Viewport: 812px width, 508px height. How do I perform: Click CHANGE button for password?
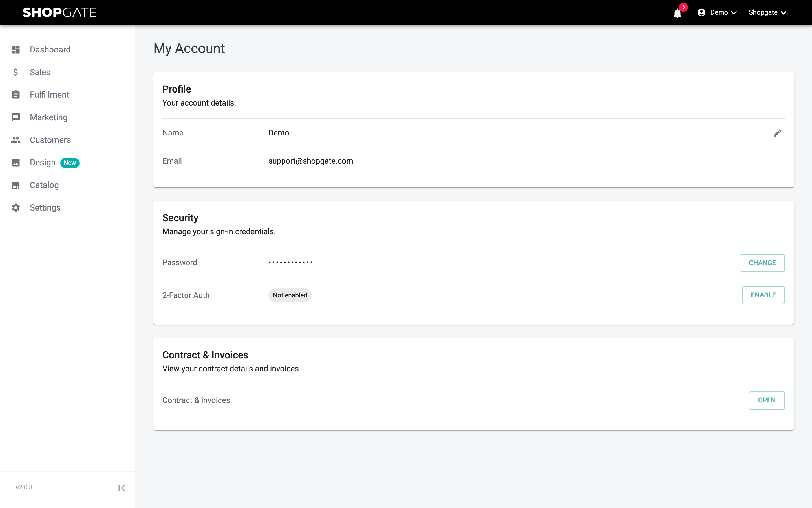[x=762, y=263]
